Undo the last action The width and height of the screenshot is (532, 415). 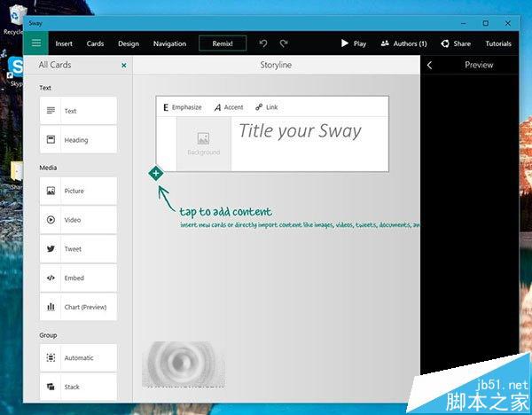(x=263, y=43)
